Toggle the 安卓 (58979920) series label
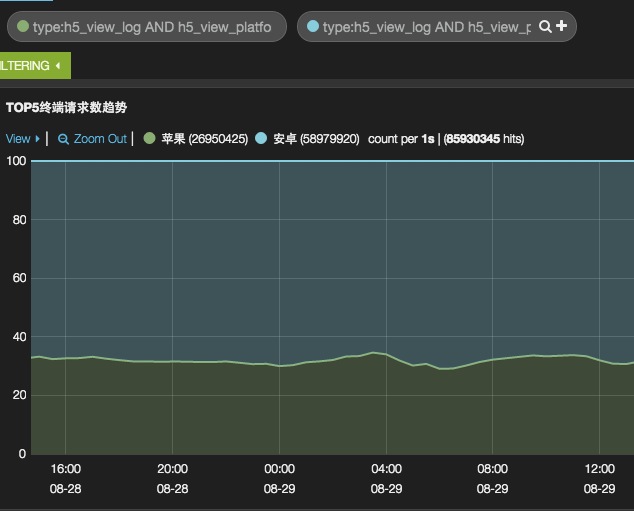634x511 pixels. 316,139
